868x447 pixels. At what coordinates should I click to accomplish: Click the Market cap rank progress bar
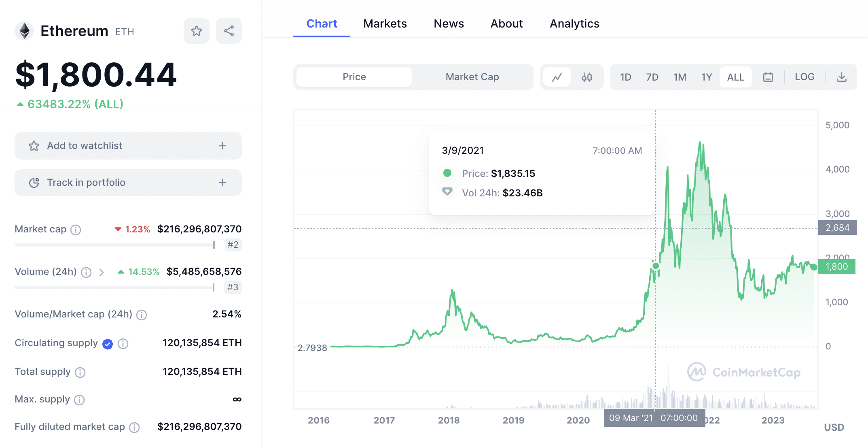pyautogui.click(x=115, y=245)
